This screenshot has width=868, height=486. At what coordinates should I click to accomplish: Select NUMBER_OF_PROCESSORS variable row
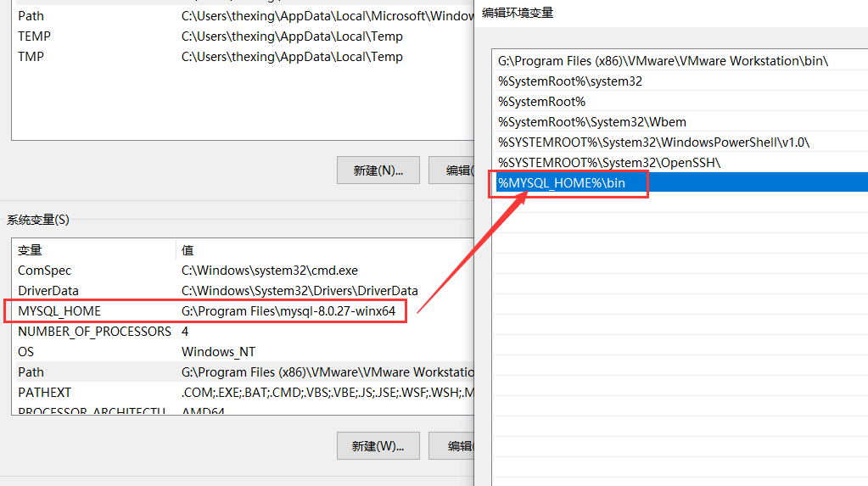click(x=243, y=332)
